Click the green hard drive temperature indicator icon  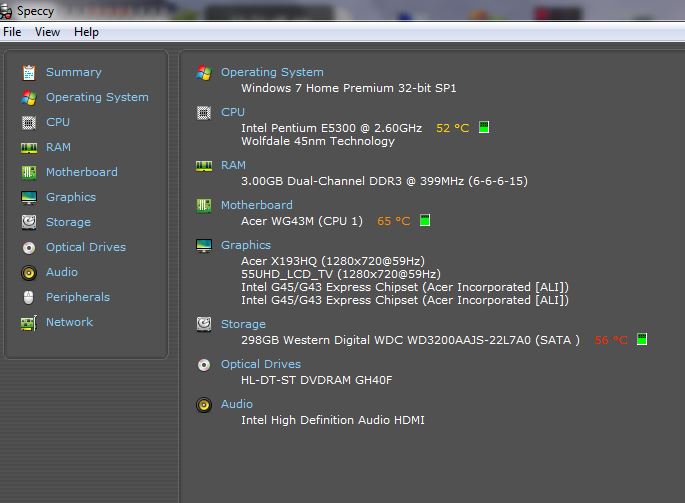[x=642, y=339]
